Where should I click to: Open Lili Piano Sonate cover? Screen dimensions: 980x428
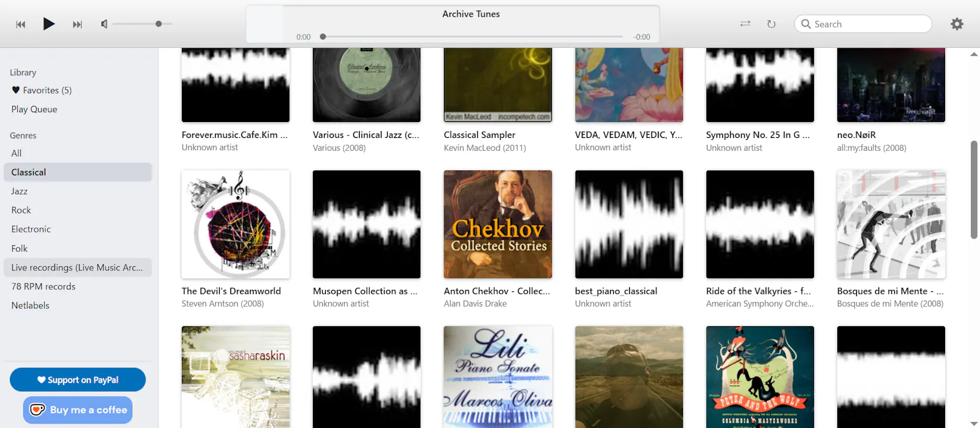[498, 377]
